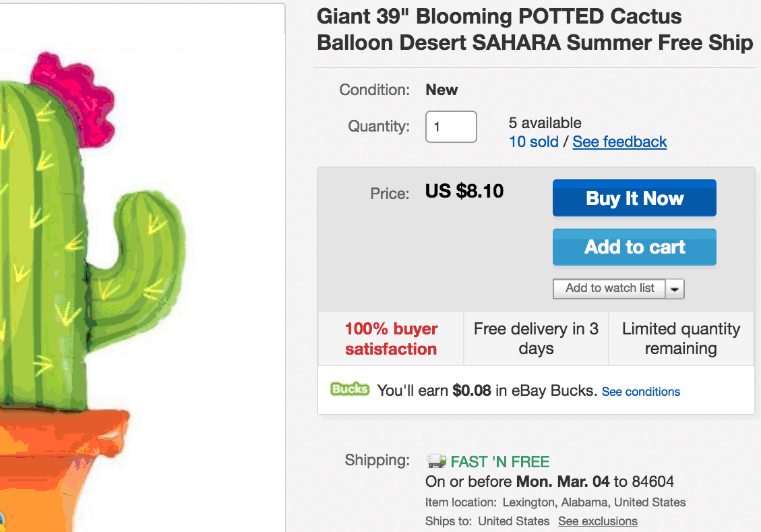
Task: Click the "Free delivery in 3 days" cell
Action: 536,338
